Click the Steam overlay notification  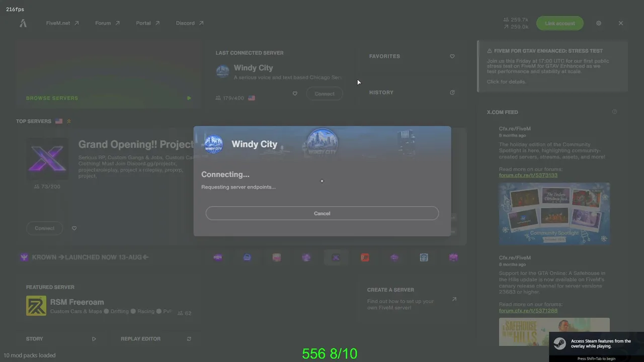(596, 347)
